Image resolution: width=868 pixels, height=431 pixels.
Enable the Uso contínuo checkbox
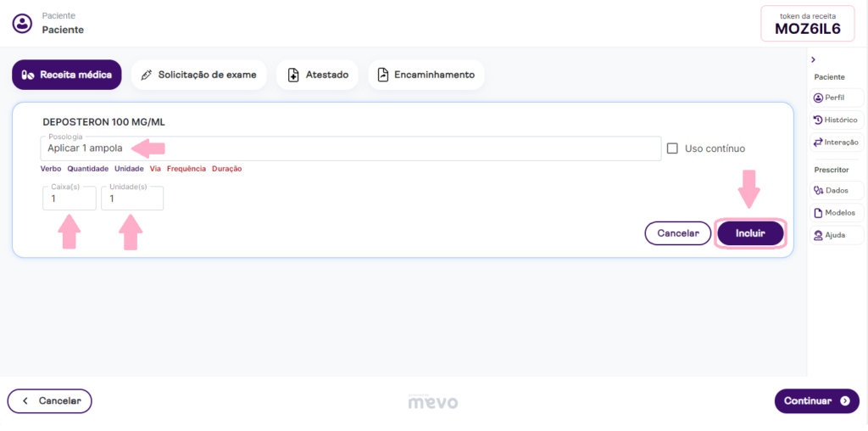[672, 148]
